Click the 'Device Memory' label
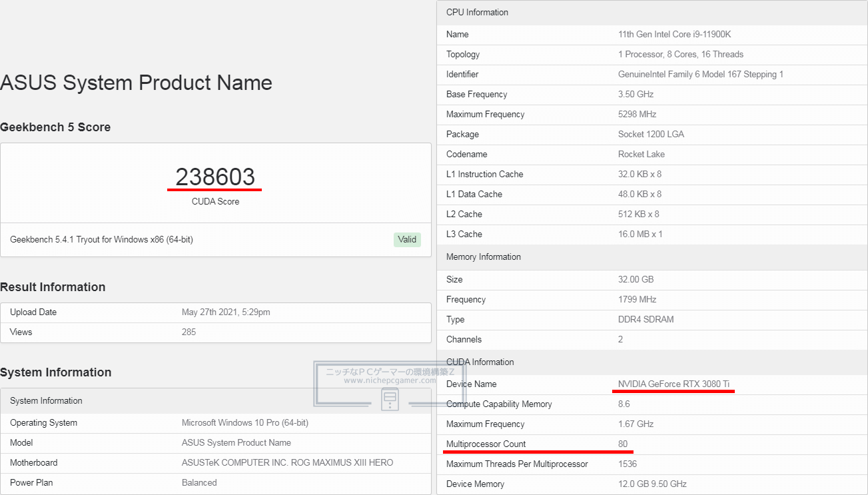The image size is (868, 495). coord(475,484)
